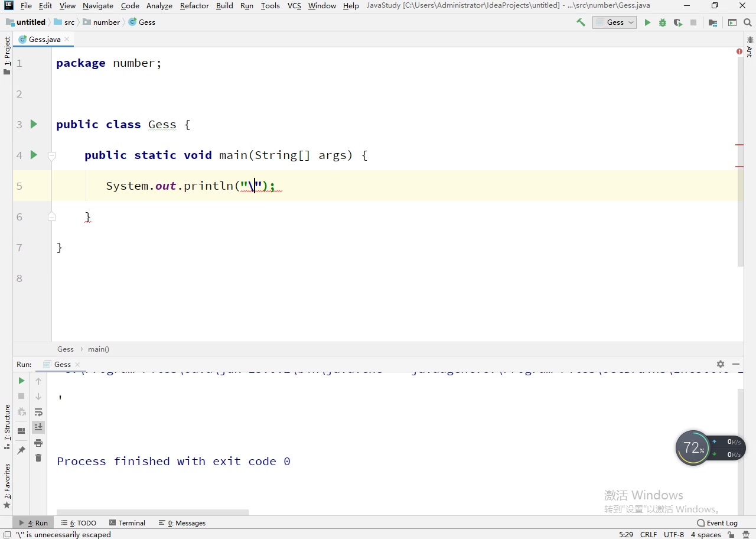Image resolution: width=756 pixels, height=539 pixels.
Task: Open the 0: Messages tool window
Action: [x=182, y=523]
